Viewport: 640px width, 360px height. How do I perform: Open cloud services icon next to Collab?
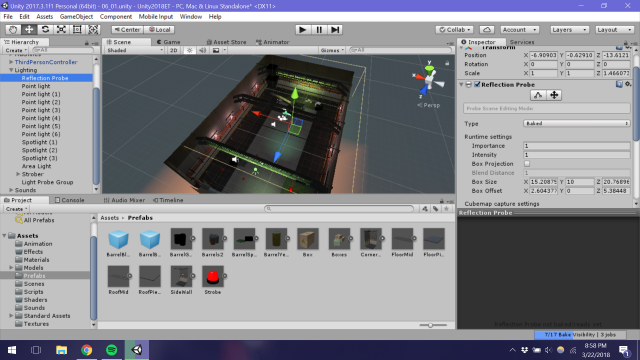(x=487, y=29)
